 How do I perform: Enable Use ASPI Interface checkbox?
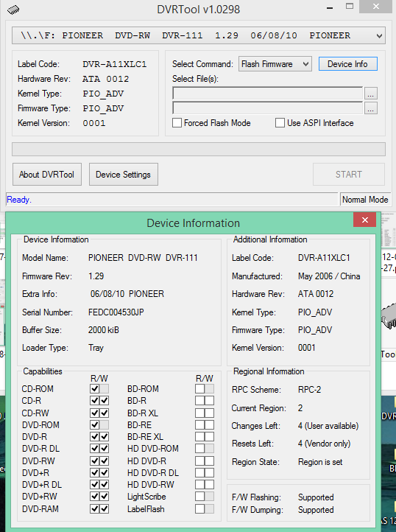pos(280,123)
